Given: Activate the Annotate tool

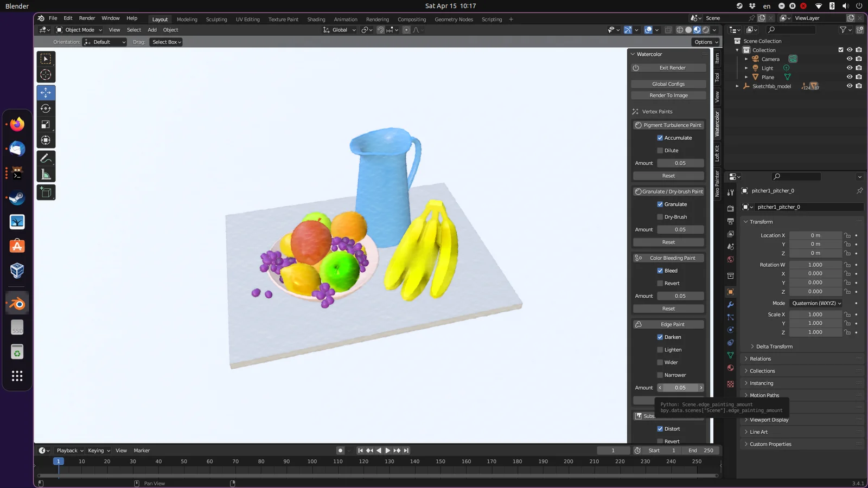Looking at the screenshot, I should click(x=46, y=159).
